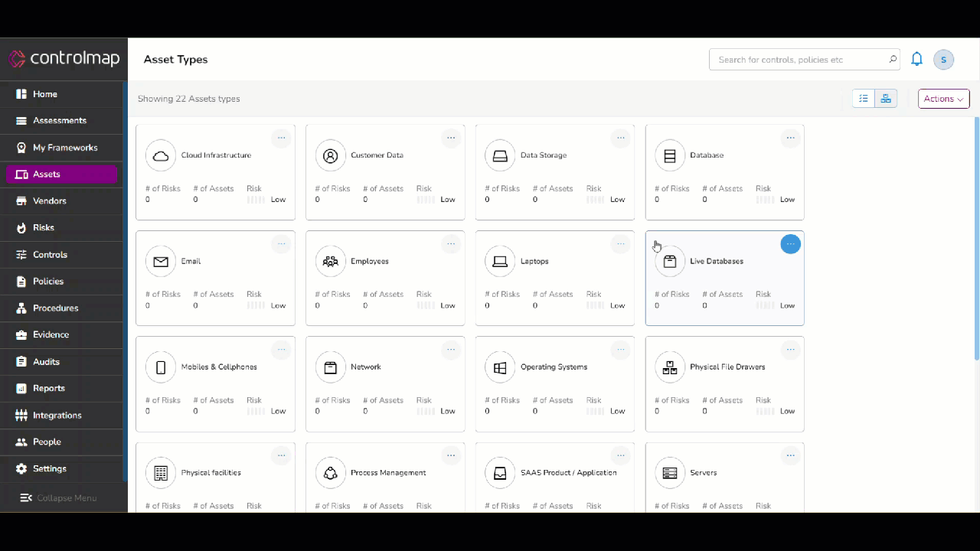This screenshot has height=551, width=980.
Task: Click the Database stack icon
Action: (x=670, y=155)
